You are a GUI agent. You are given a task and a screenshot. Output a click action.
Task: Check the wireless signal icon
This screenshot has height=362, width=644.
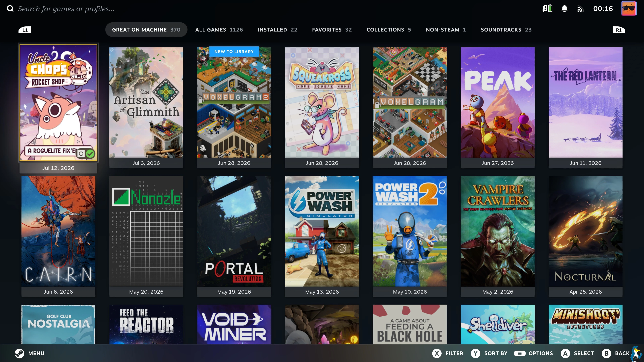click(580, 9)
